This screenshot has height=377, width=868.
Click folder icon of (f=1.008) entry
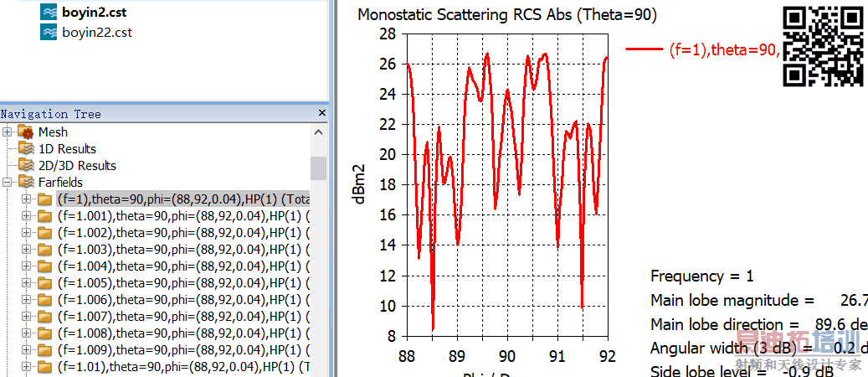[x=45, y=333]
